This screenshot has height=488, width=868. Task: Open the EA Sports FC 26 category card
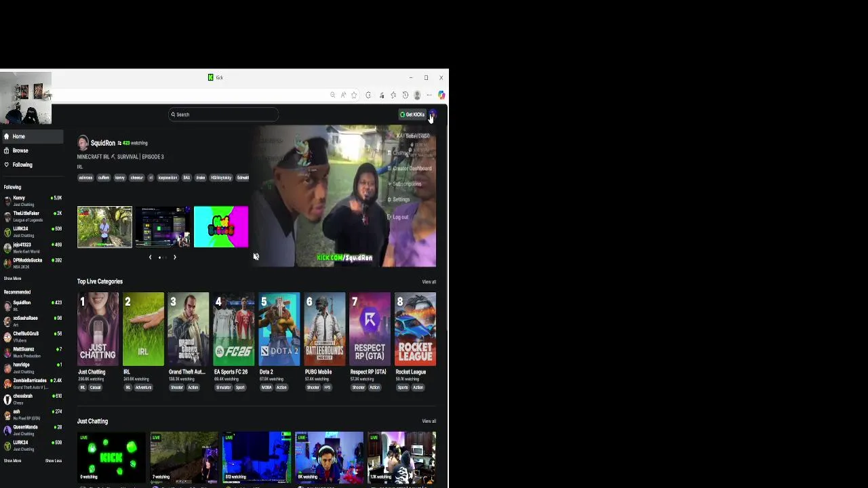pyautogui.click(x=234, y=329)
